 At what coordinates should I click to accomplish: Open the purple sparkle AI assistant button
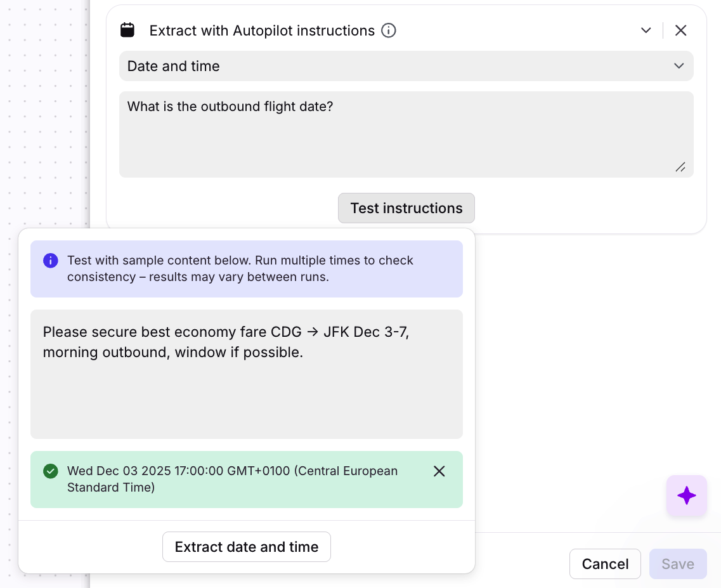(x=686, y=495)
